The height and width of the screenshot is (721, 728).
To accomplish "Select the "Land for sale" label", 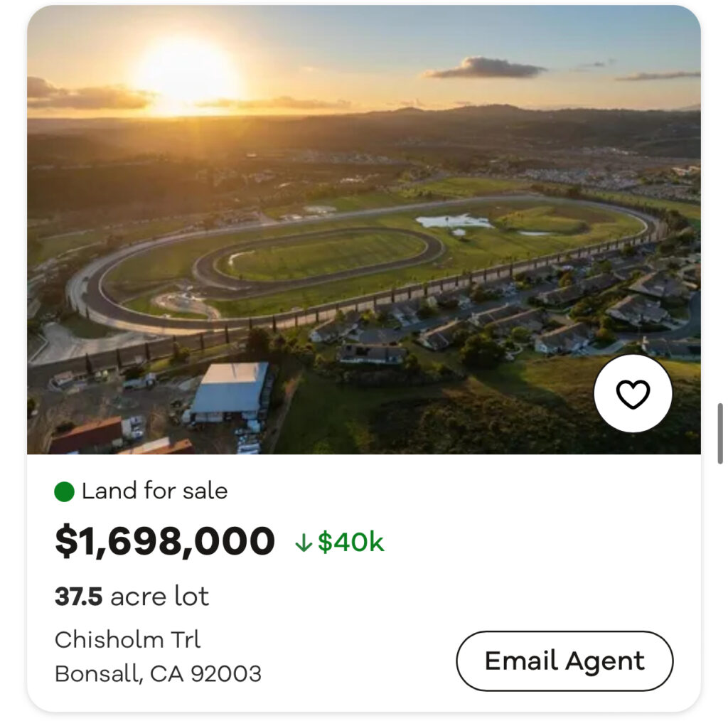I will pos(154,491).
